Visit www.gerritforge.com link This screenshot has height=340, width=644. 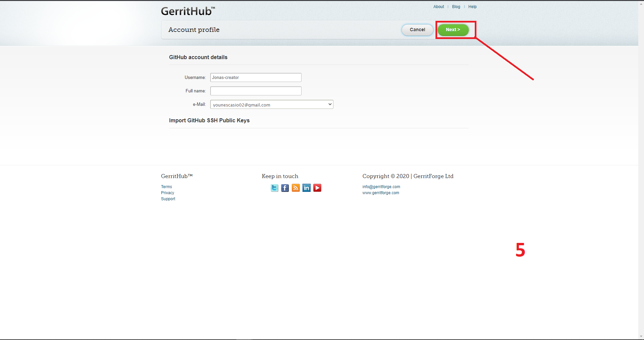[x=381, y=193]
